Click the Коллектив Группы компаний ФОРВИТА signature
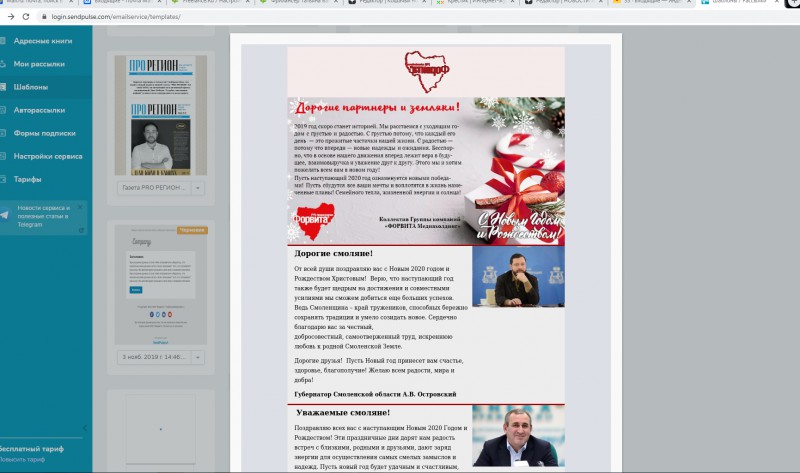This screenshot has width=800, height=473. [x=419, y=222]
